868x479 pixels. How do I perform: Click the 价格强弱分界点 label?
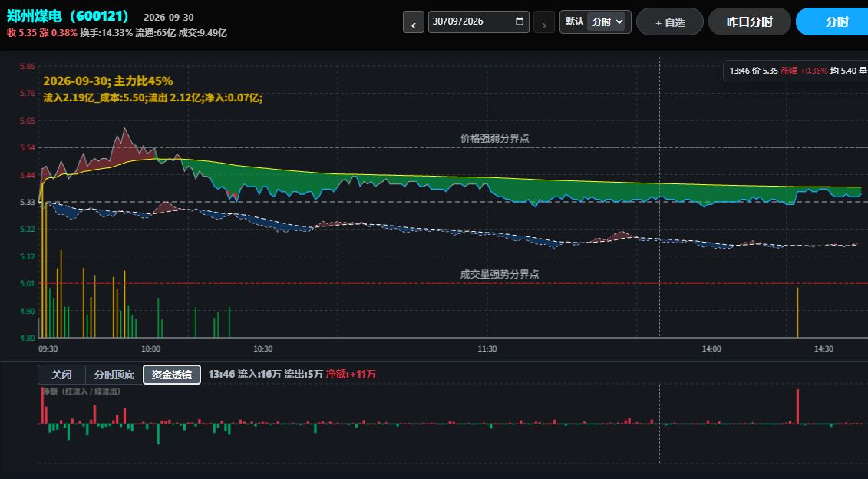[495, 138]
